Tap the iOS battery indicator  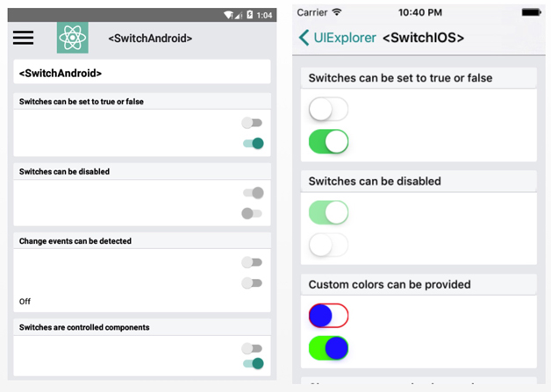click(x=531, y=12)
